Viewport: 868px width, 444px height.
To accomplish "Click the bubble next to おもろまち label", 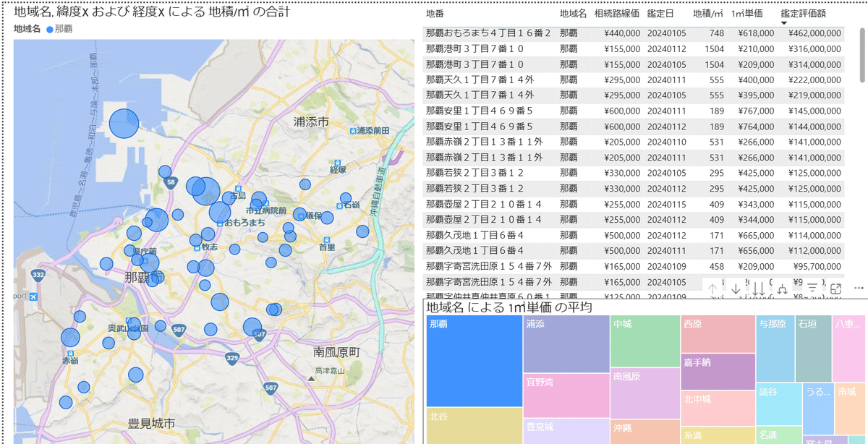I will [220, 212].
